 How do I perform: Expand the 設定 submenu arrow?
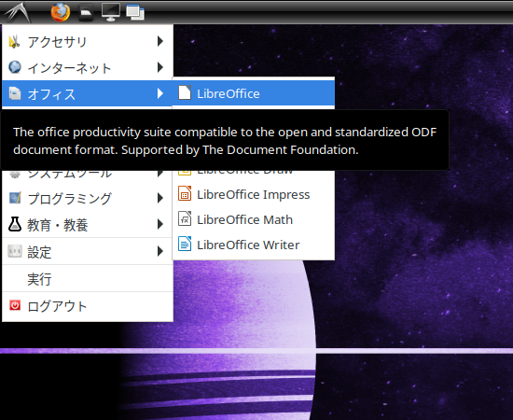160,251
